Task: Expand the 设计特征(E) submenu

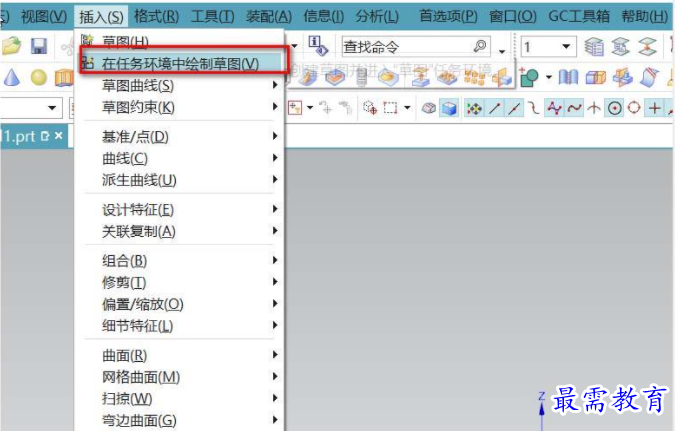Action: pyautogui.click(x=276, y=209)
